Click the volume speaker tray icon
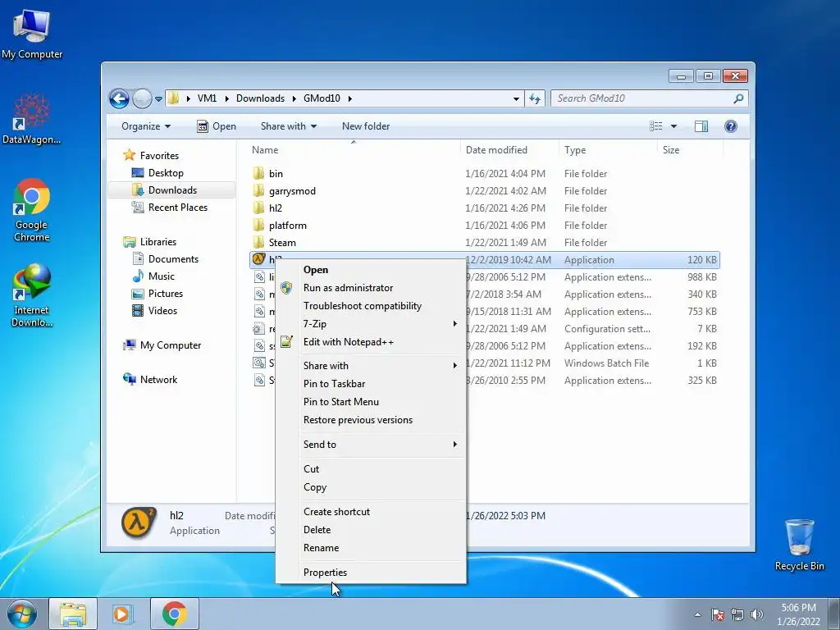840x630 pixels. [756, 614]
